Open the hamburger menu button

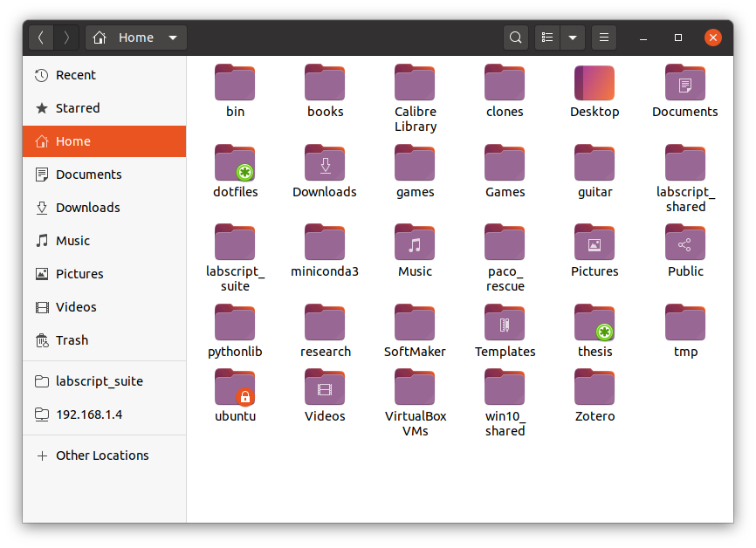click(x=603, y=38)
